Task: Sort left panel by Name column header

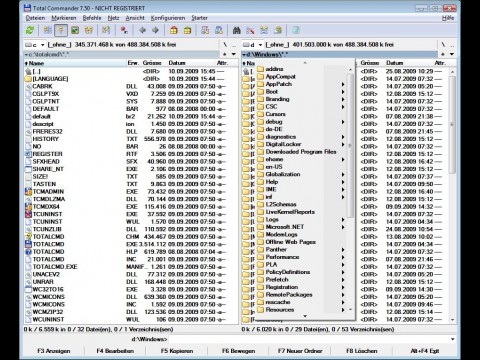Action: tap(75, 63)
